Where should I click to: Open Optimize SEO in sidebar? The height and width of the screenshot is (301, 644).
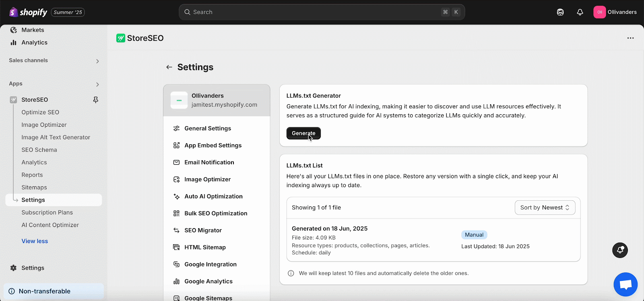[x=40, y=112]
